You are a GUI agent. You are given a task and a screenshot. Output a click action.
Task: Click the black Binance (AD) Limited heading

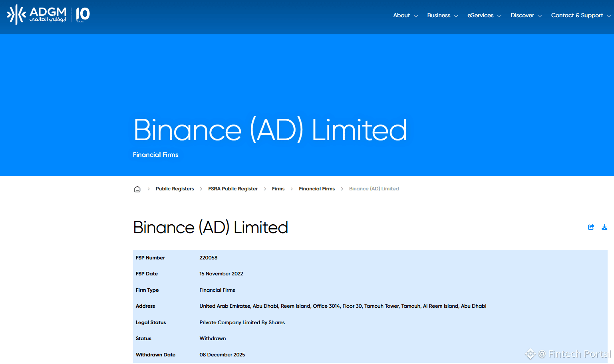pos(211,227)
